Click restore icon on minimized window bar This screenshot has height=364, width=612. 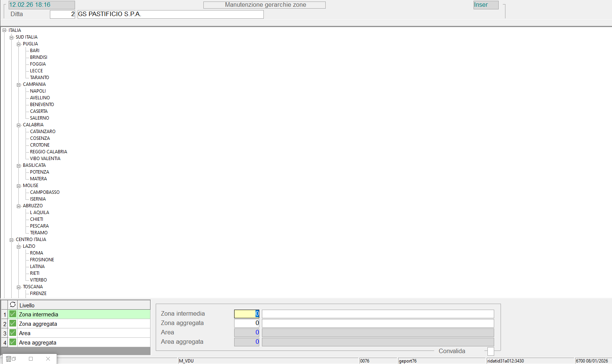14,359
